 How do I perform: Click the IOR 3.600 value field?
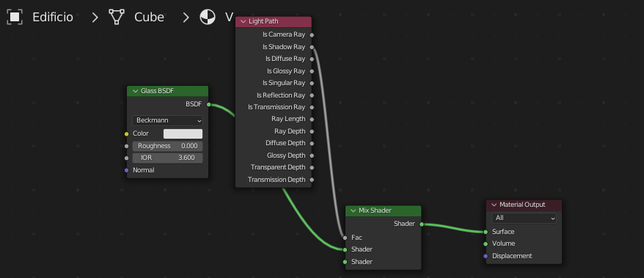coord(167,158)
